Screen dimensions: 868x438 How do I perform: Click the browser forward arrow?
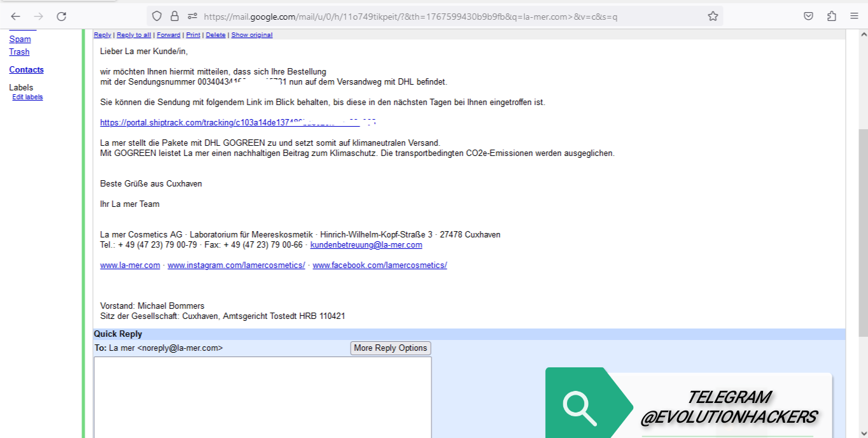coord(38,17)
